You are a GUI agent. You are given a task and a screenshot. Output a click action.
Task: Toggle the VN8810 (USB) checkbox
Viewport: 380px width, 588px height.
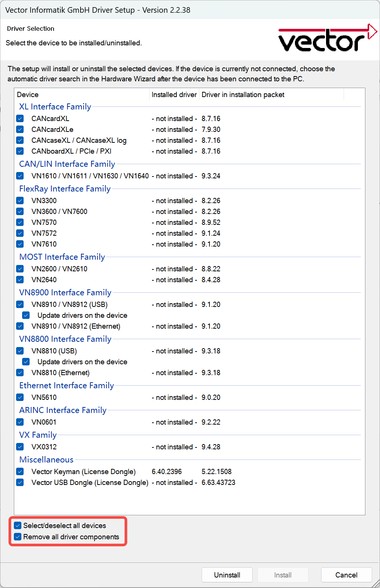point(20,351)
